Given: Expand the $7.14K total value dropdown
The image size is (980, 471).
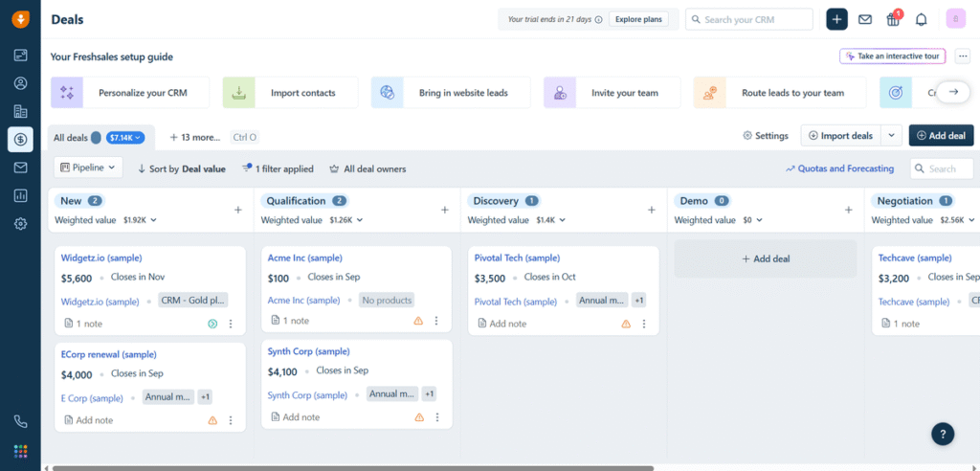Looking at the screenshot, I should 124,137.
